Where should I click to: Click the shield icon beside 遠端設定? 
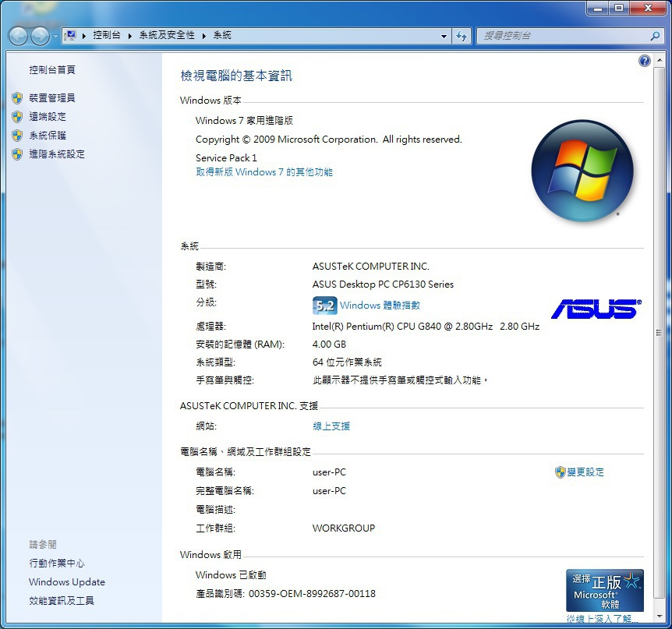coord(17,117)
